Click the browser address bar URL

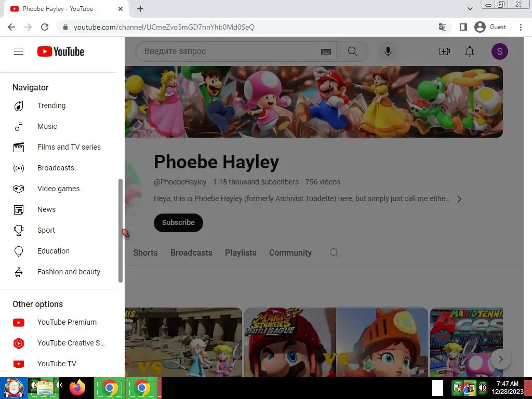point(164,27)
